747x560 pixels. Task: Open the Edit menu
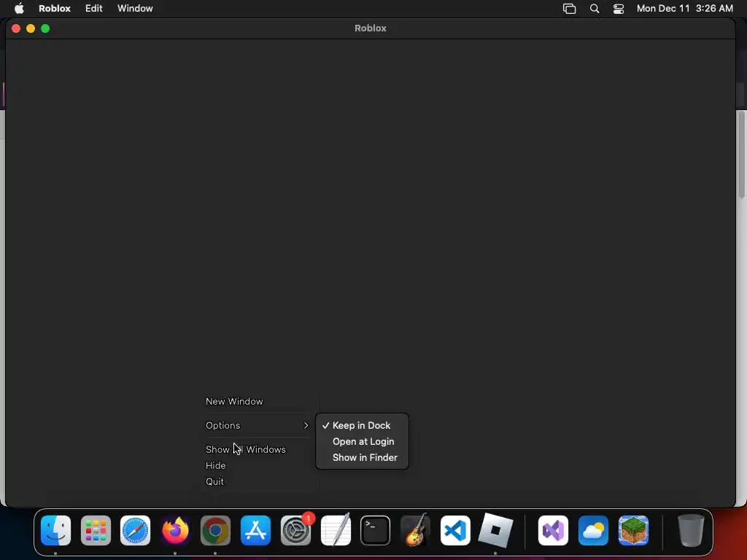(x=94, y=9)
